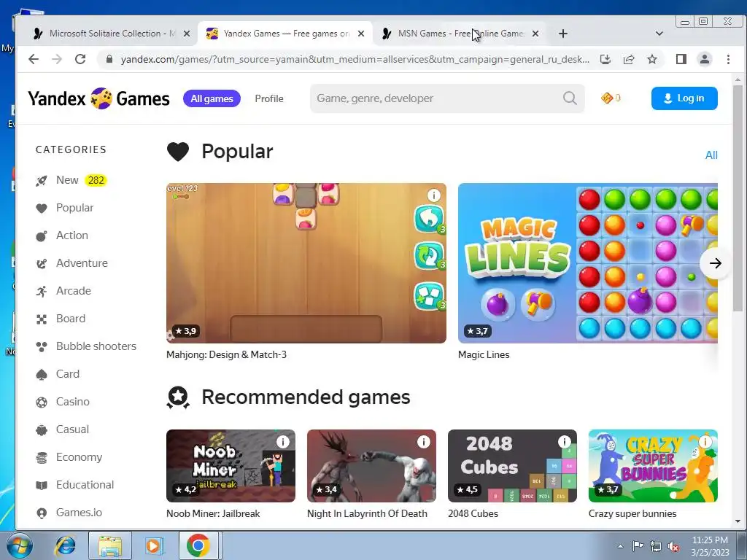747x560 pixels.
Task: Show info for Crazy super bunnies
Action: (x=705, y=442)
